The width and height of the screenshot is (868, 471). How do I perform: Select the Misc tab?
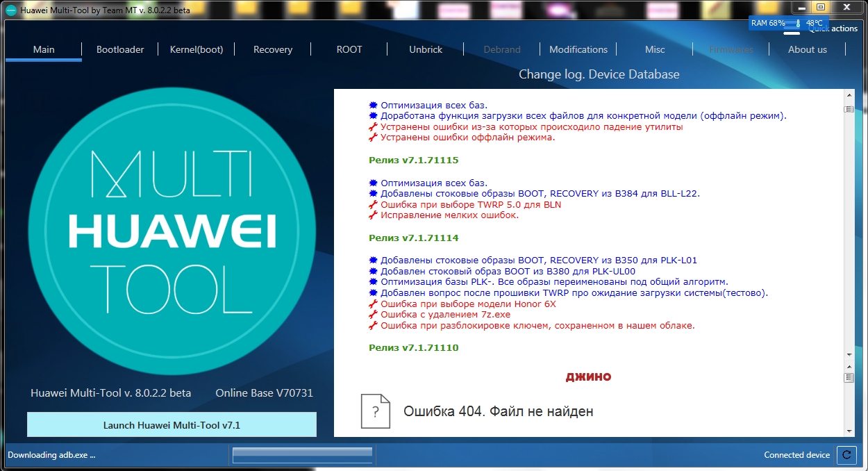coord(655,49)
